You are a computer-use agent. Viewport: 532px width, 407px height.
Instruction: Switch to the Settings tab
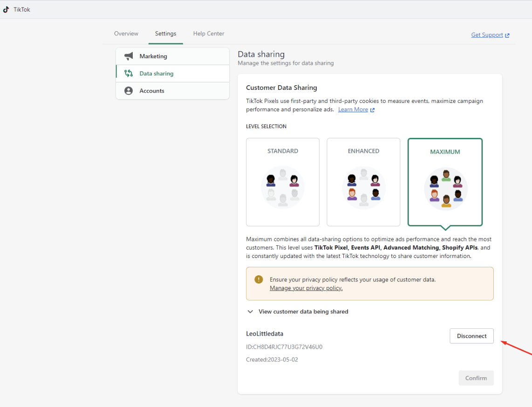tap(165, 34)
